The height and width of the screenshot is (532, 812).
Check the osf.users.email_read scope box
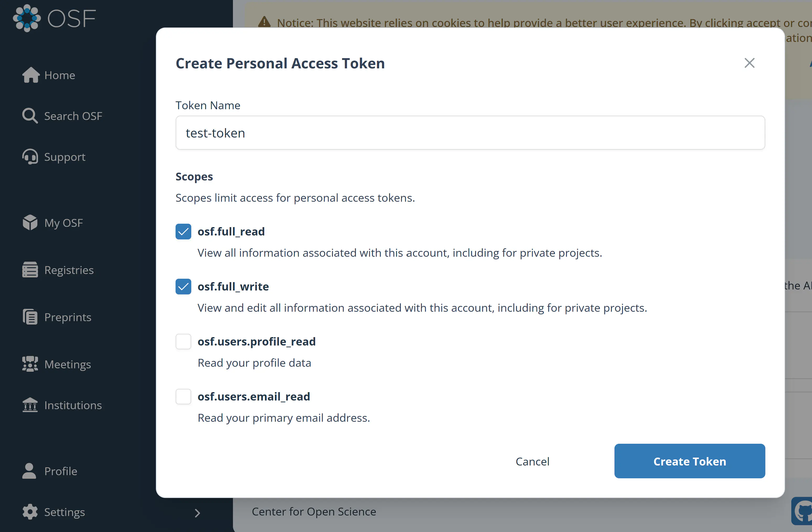pos(183,396)
